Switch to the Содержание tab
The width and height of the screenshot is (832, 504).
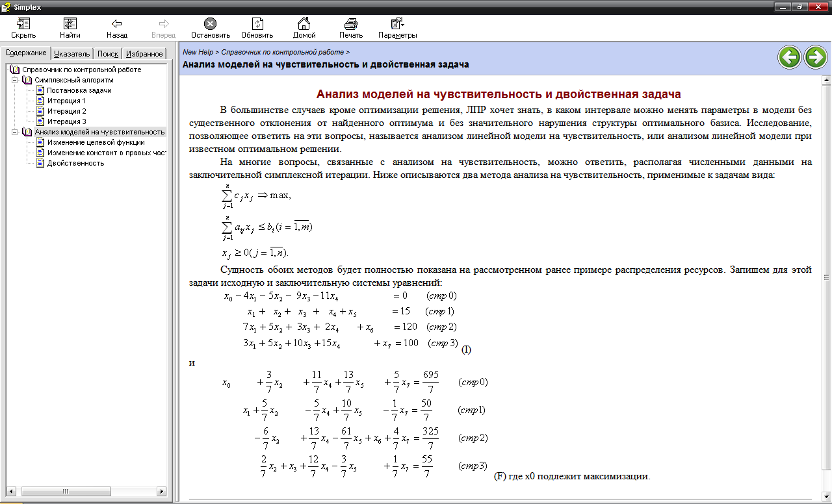pyautogui.click(x=25, y=53)
